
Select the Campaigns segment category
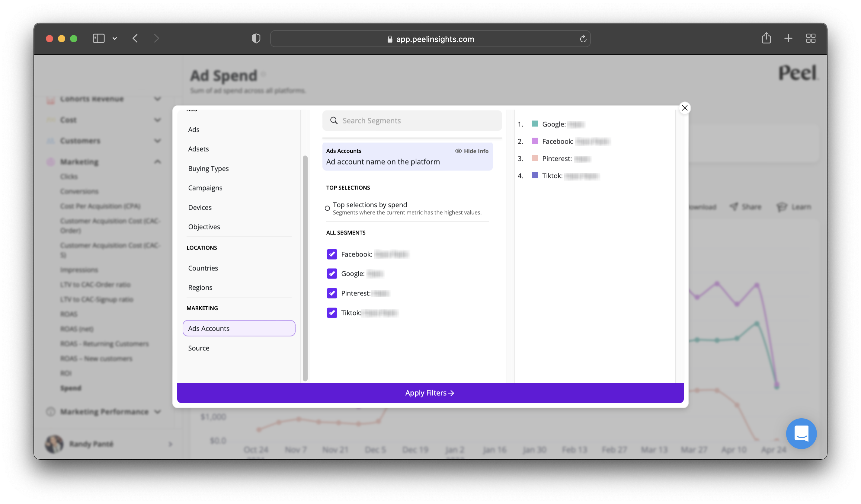point(205,188)
